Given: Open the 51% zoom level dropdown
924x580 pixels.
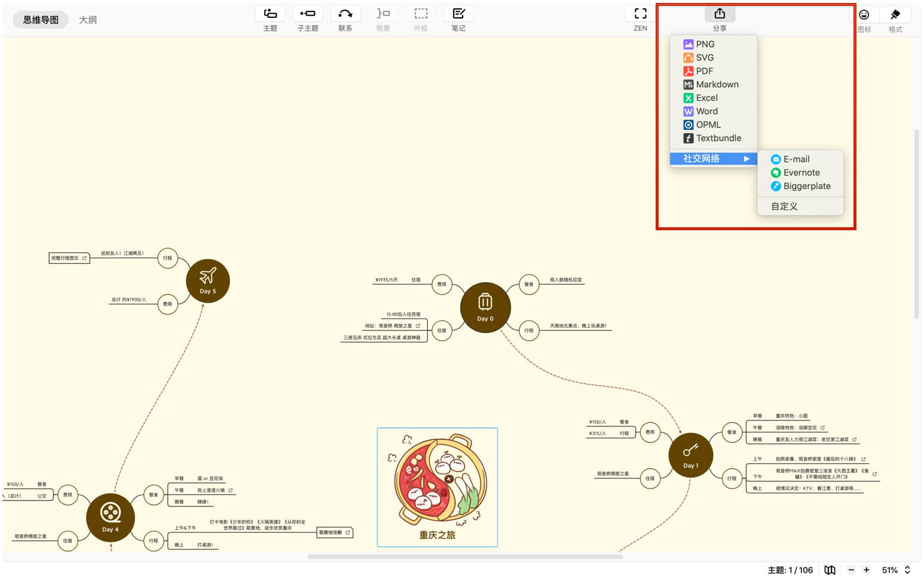Looking at the screenshot, I should tap(896, 570).
